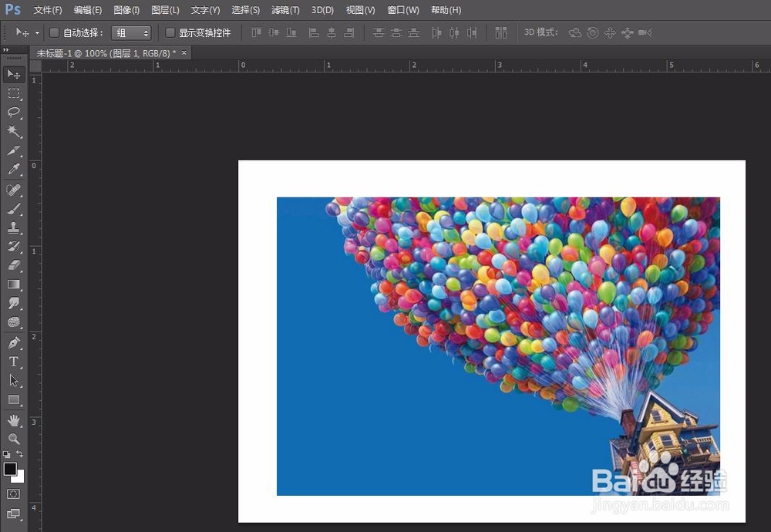Open the 选择(S) menu

click(x=245, y=10)
